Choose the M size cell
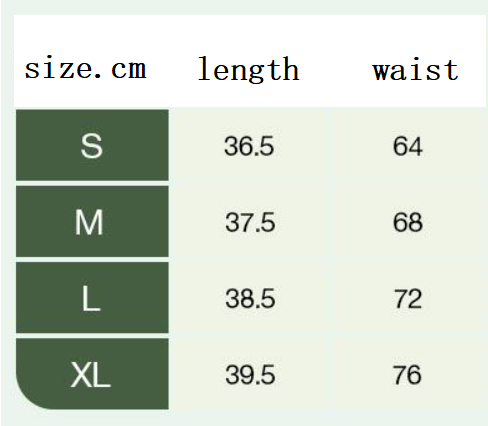This screenshot has width=488, height=426. click(x=92, y=221)
